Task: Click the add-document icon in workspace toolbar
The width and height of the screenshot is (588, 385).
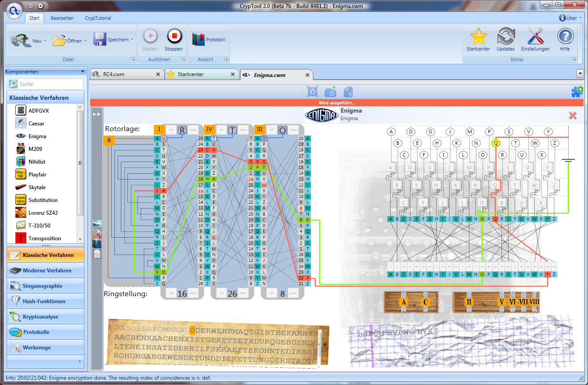Action: pos(348,92)
